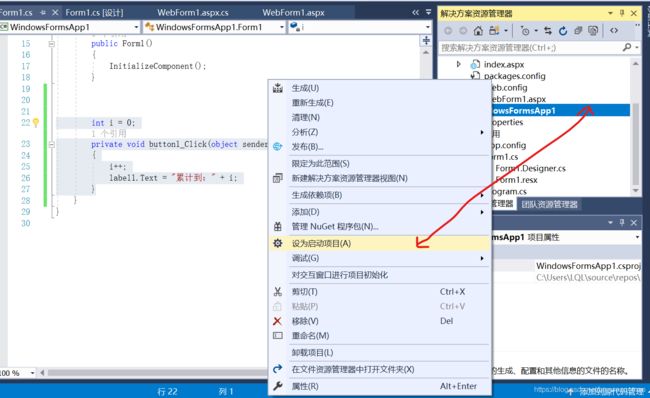Click the switch views icon in Solution Explorer
The height and width of the screenshot is (398, 650).
494,31
